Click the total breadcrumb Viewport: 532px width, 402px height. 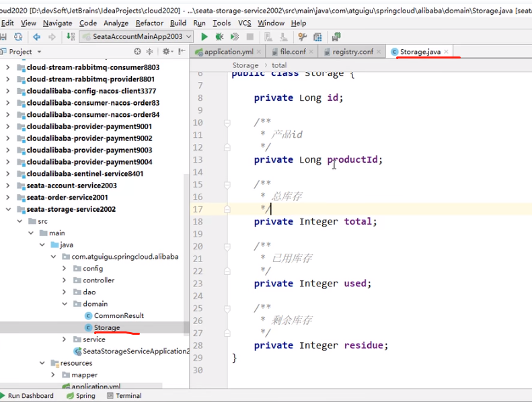pos(279,65)
